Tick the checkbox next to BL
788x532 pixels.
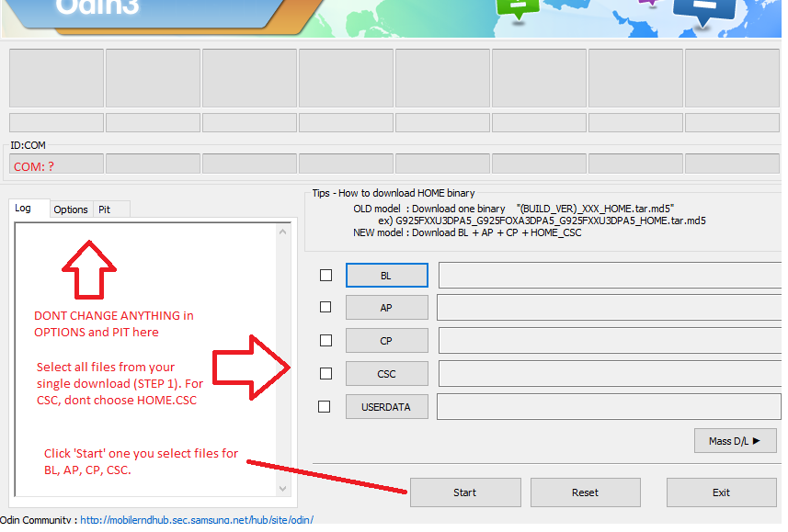tap(325, 275)
